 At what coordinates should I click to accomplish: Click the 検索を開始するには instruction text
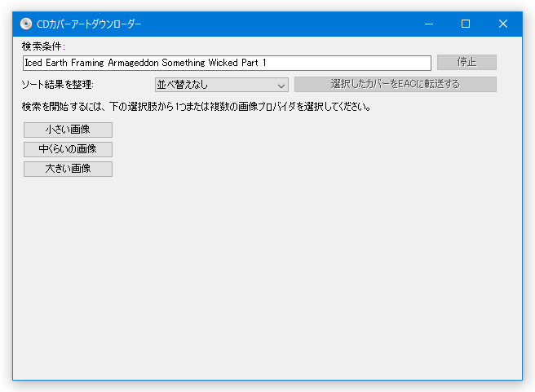[x=197, y=107]
